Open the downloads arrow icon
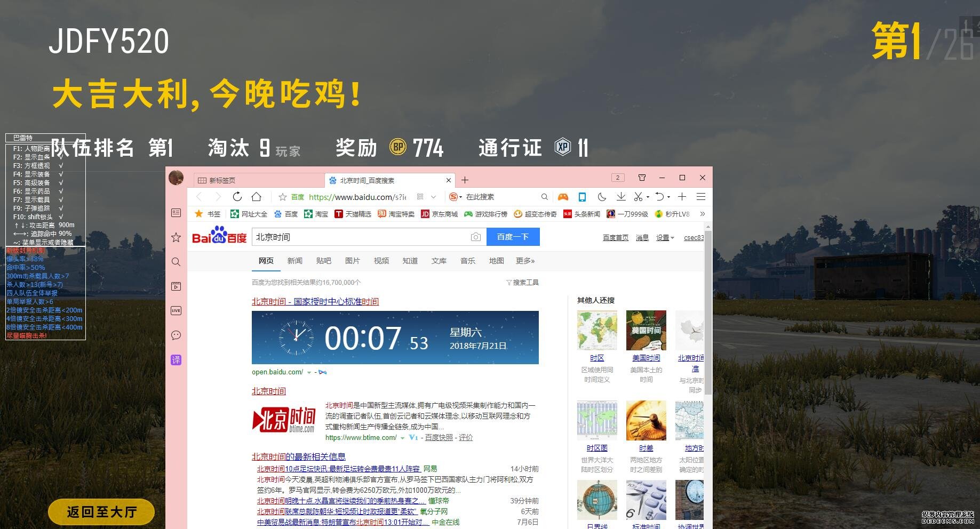 [x=621, y=197]
